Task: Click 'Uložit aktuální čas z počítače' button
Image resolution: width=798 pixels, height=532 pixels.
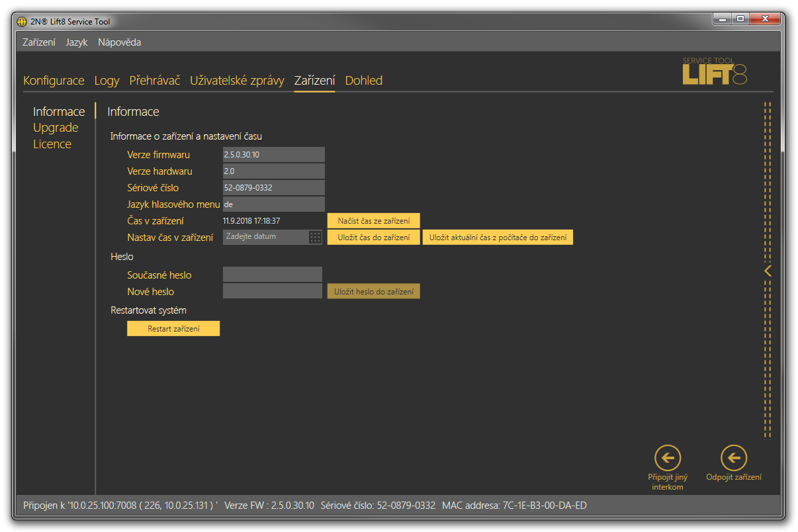Action: (x=498, y=238)
